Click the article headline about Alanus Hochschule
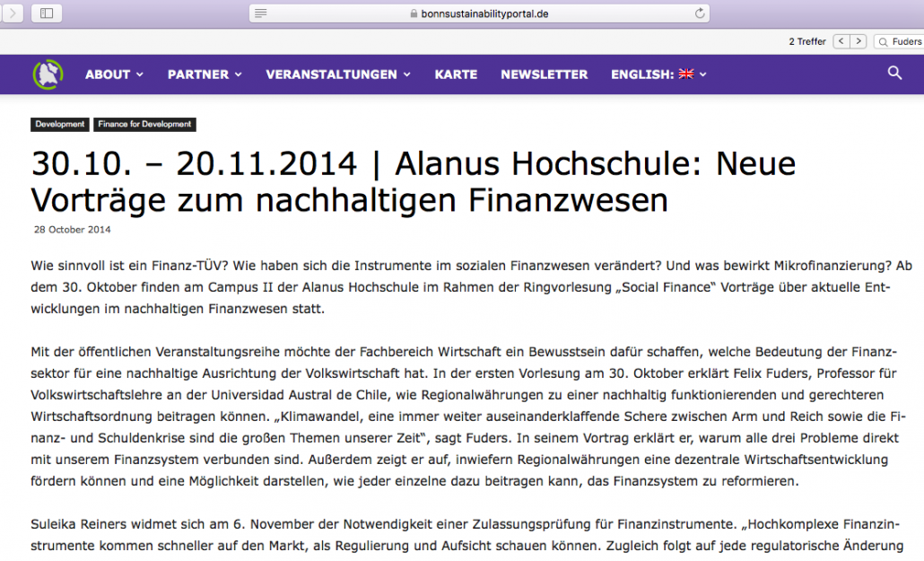This screenshot has height=561, width=924. point(413,181)
